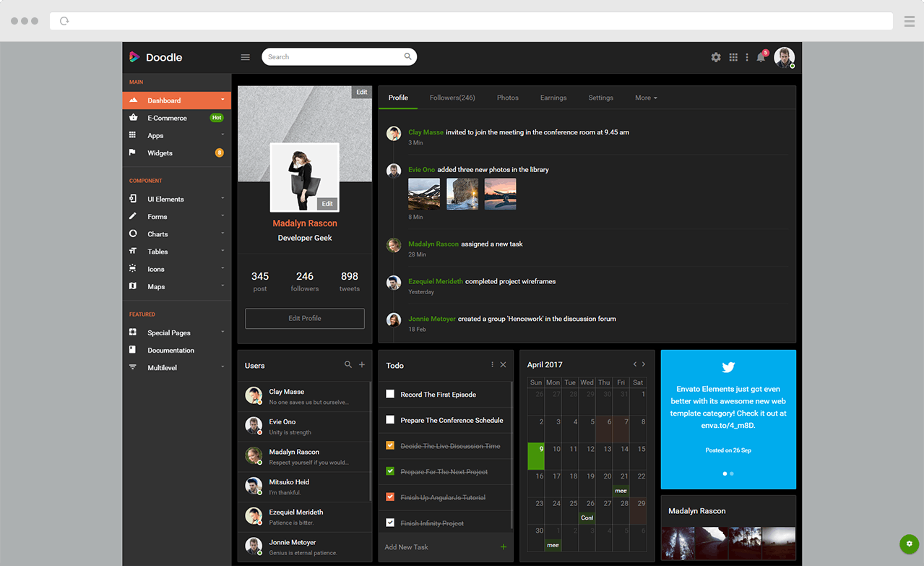Screen dimensions: 924x566
Task: Expand the Multilevel submenu
Action: click(177, 367)
